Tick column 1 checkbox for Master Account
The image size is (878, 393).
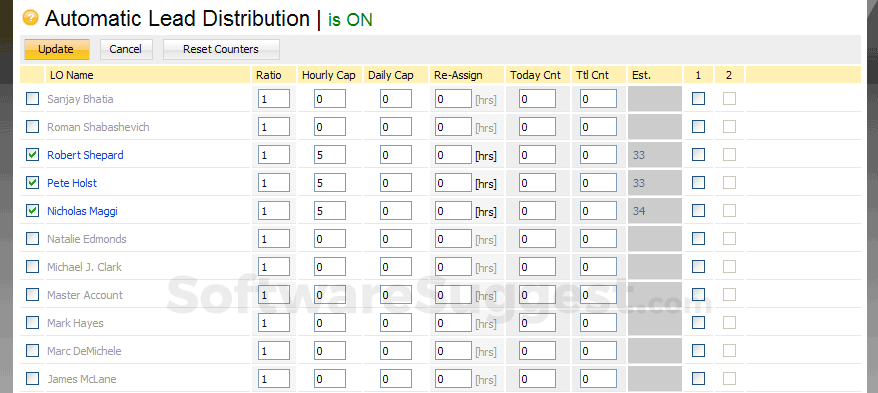(698, 295)
